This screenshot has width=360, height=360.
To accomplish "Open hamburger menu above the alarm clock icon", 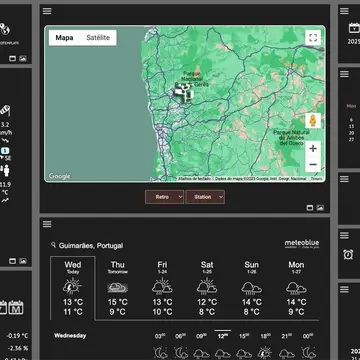I will click(x=344, y=236).
